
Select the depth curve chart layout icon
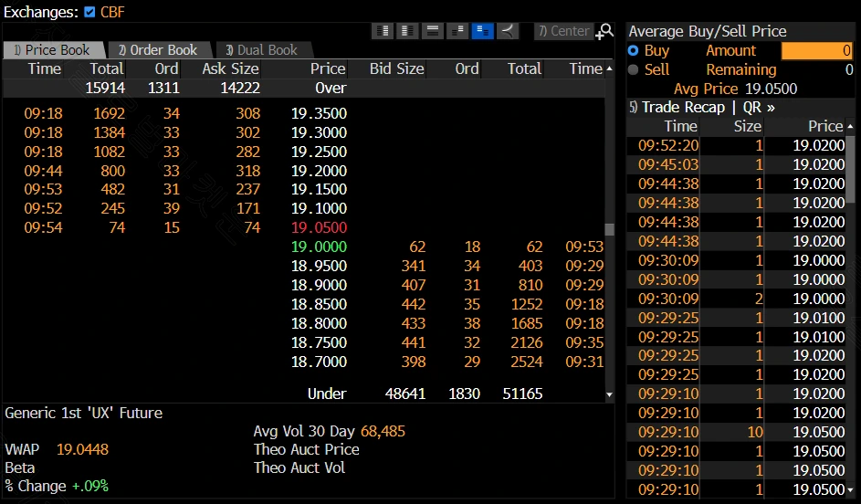[x=508, y=31]
